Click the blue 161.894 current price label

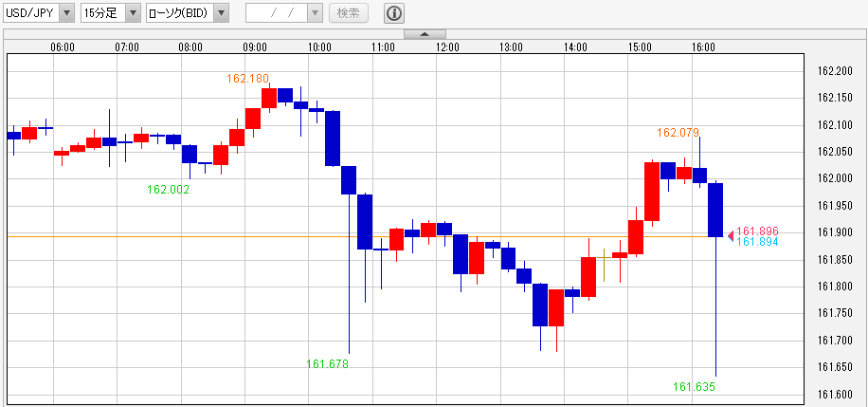(x=757, y=242)
